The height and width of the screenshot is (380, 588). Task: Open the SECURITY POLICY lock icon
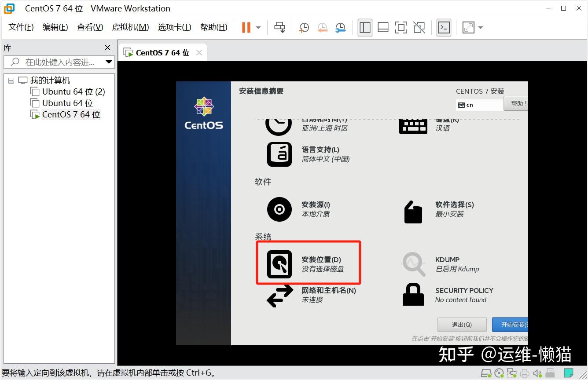click(413, 294)
